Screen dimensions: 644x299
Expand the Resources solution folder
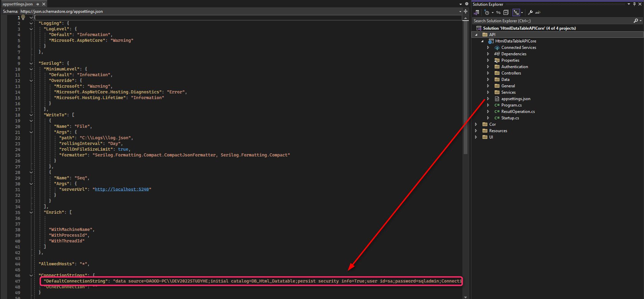point(476,131)
